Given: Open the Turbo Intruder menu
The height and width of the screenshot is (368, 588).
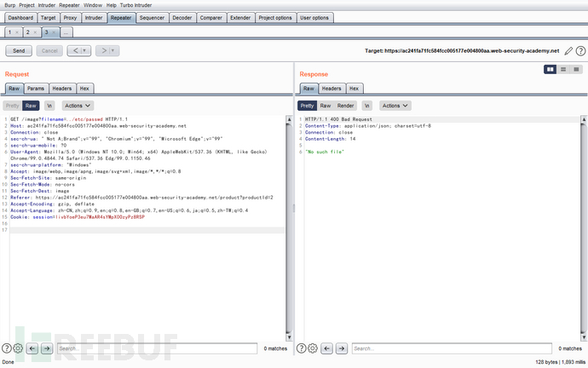Looking at the screenshot, I should (x=135, y=5).
